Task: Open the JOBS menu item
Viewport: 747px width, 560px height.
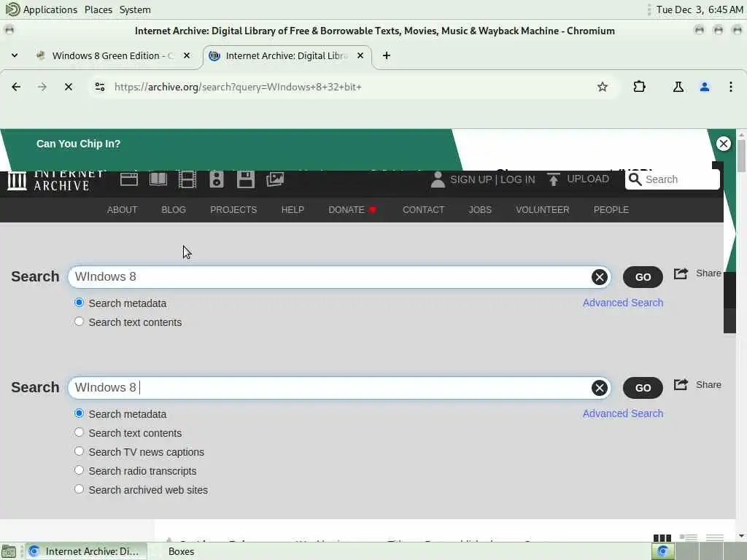Action: tap(480, 210)
